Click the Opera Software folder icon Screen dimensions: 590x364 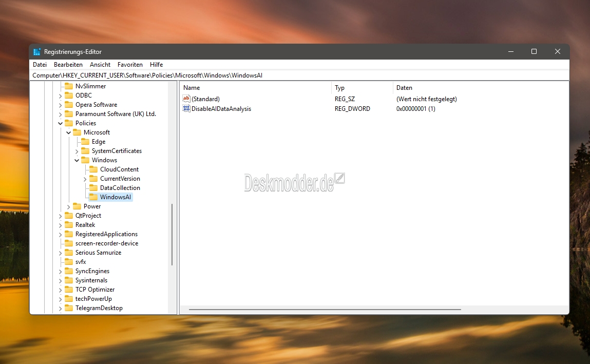click(x=69, y=105)
